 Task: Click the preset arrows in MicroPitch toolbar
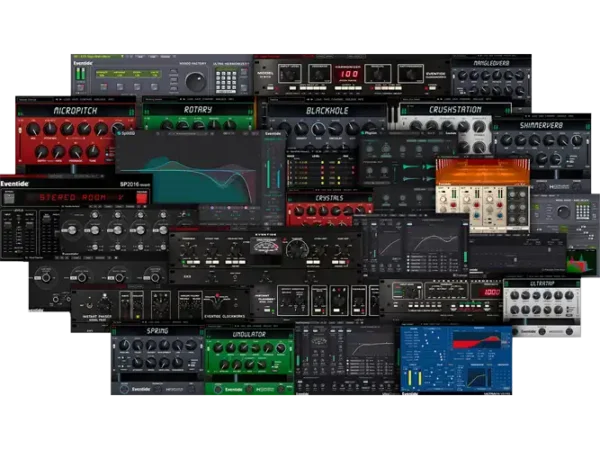click(58, 99)
